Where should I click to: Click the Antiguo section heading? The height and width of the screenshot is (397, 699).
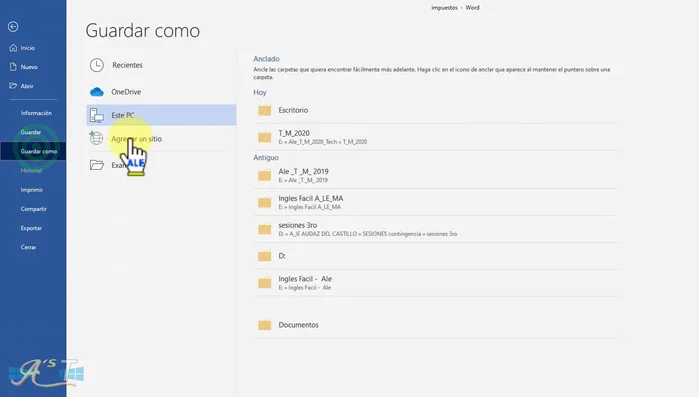pos(266,157)
